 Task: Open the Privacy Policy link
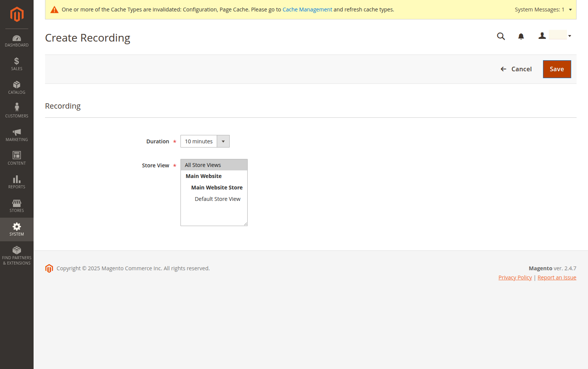coord(515,278)
